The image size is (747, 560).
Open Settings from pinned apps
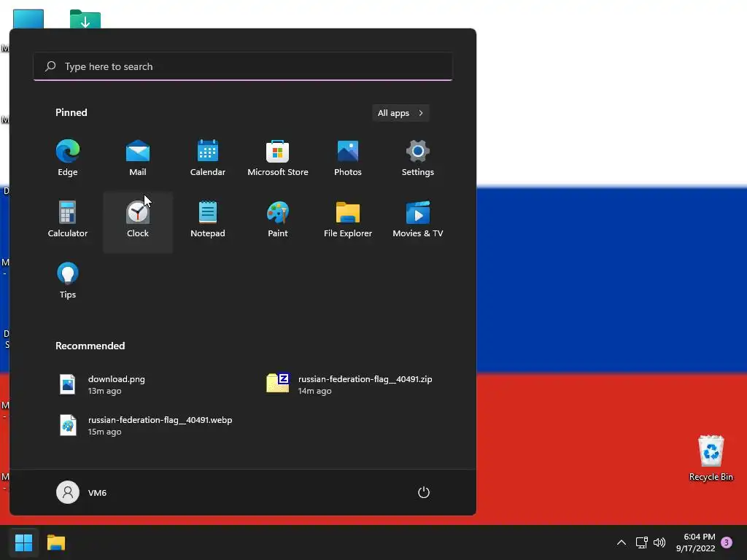[418, 158]
